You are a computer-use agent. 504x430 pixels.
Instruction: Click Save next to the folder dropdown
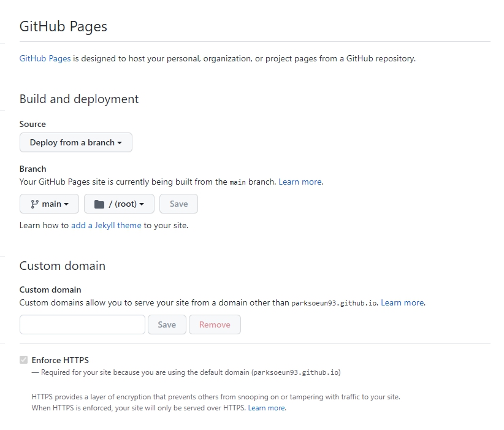(178, 204)
